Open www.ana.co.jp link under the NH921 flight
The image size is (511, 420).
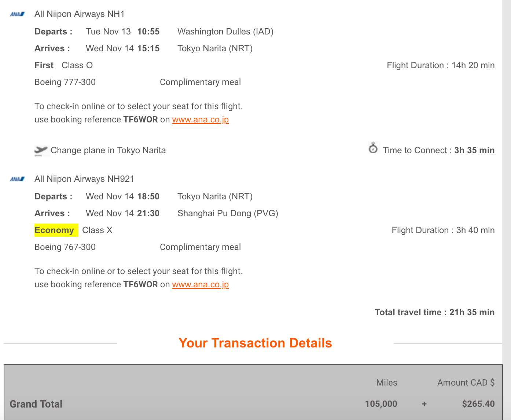200,285
